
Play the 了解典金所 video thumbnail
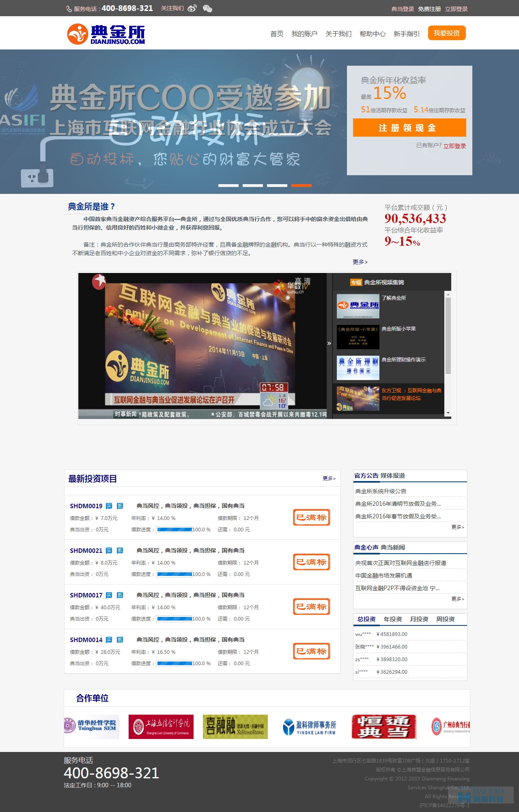click(358, 306)
